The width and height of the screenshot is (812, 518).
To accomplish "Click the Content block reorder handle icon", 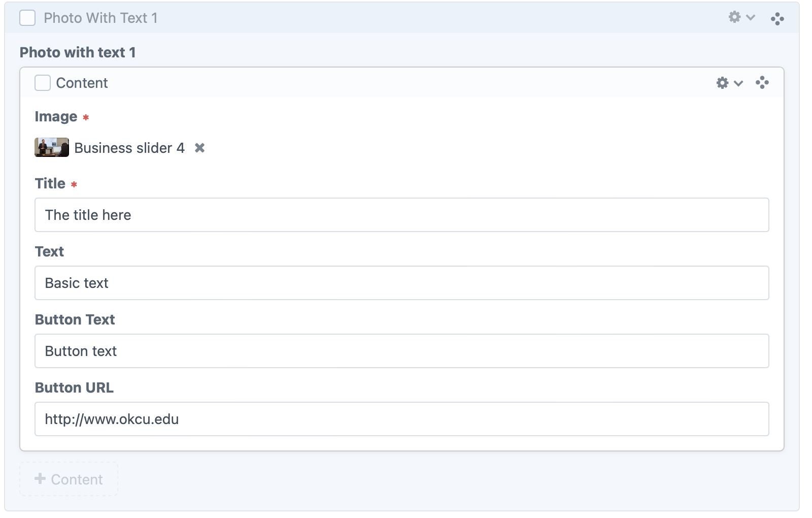I will tap(762, 83).
